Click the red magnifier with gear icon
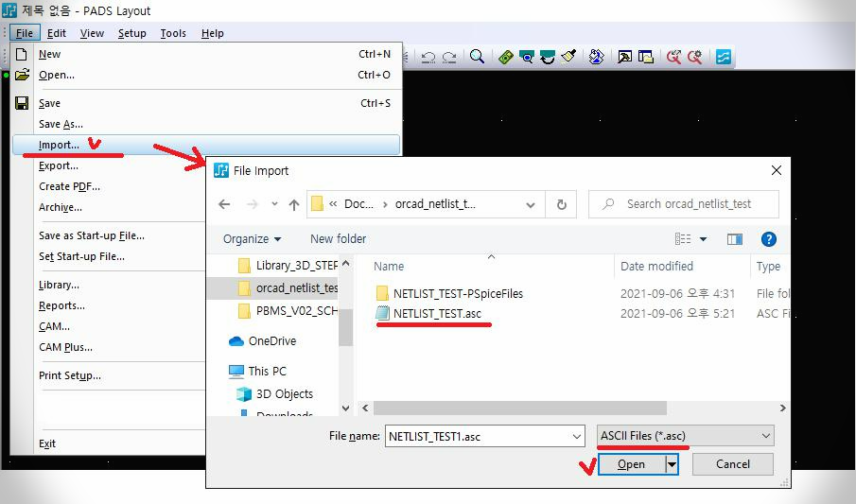 [x=694, y=57]
